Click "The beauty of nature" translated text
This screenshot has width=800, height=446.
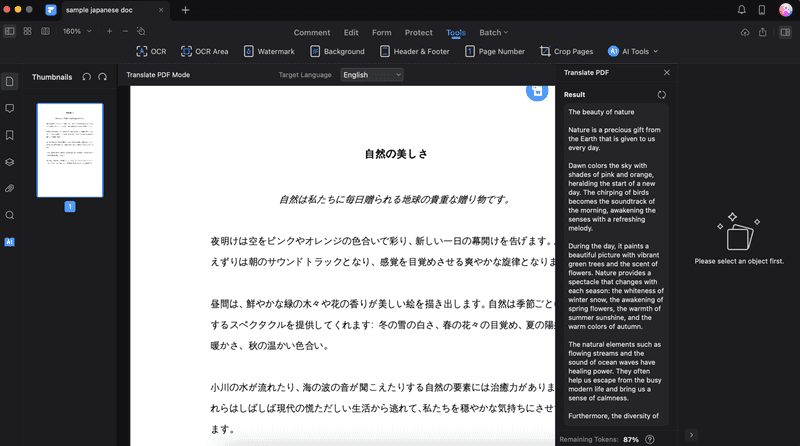(601, 112)
